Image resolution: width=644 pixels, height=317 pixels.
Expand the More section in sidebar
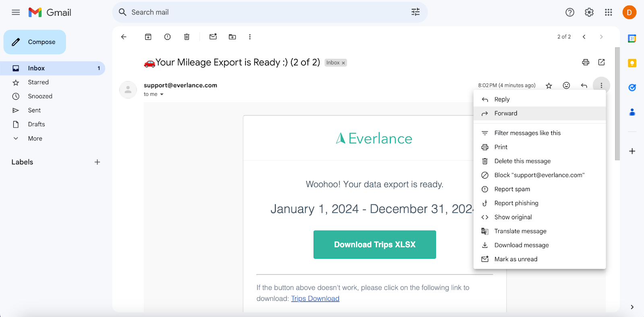[x=35, y=138]
